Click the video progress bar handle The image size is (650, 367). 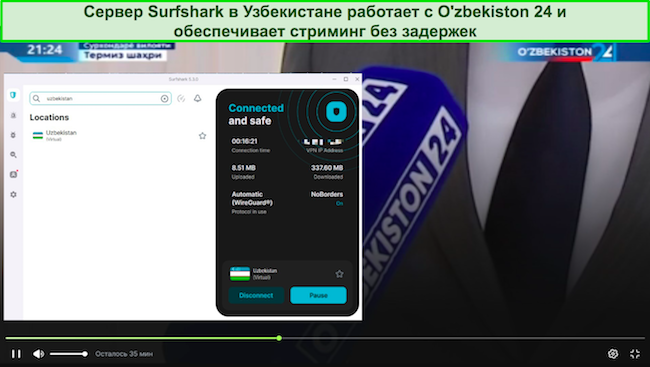(279, 338)
